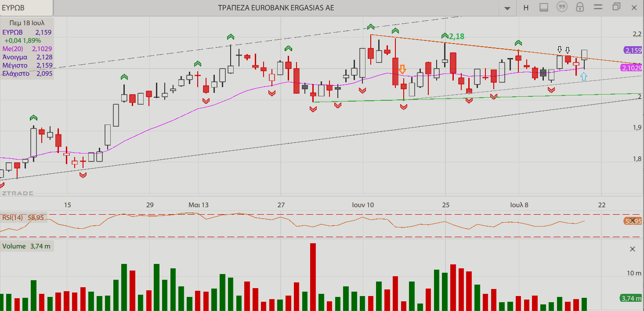Toggle the bottom panel layout icon
Screen dimensions: 644x311
tap(544, 7)
